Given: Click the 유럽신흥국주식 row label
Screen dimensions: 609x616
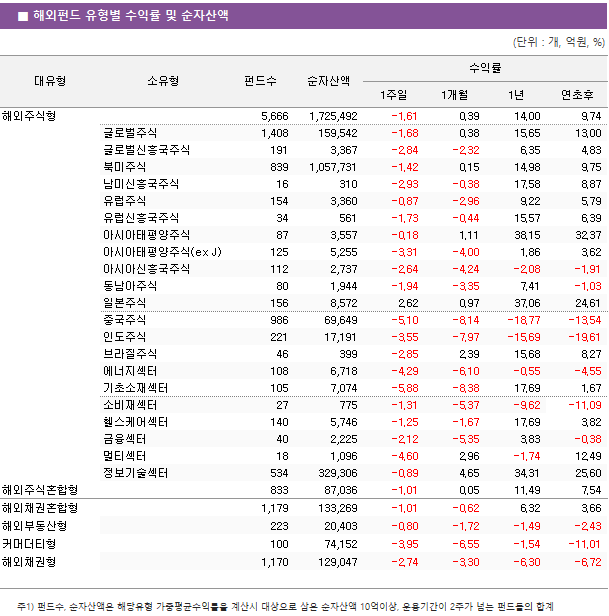Looking at the screenshot, I should pyautogui.click(x=141, y=218).
